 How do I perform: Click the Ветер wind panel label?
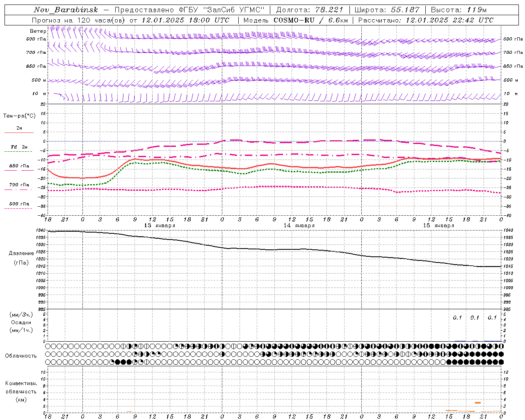[38, 31]
